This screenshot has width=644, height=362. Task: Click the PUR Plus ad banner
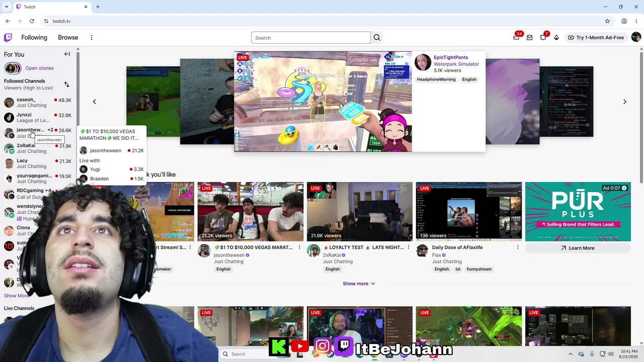tap(578, 212)
